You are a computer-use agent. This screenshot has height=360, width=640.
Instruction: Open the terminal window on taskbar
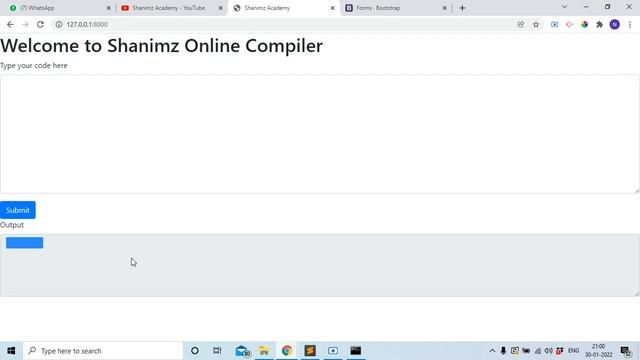tap(356, 351)
